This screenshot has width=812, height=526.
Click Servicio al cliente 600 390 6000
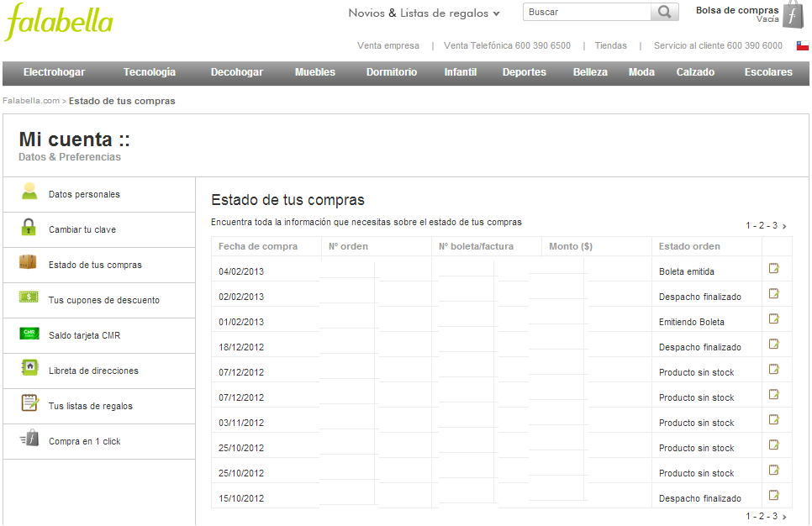click(718, 45)
